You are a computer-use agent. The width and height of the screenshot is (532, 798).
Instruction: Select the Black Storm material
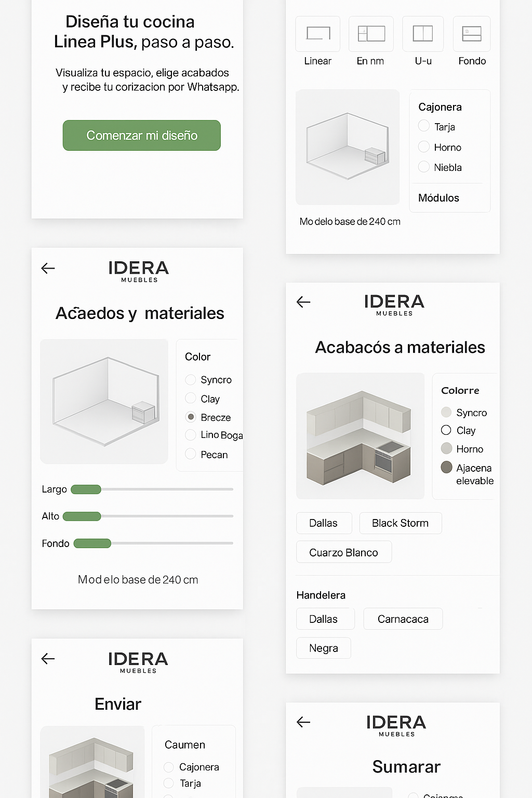(x=400, y=523)
